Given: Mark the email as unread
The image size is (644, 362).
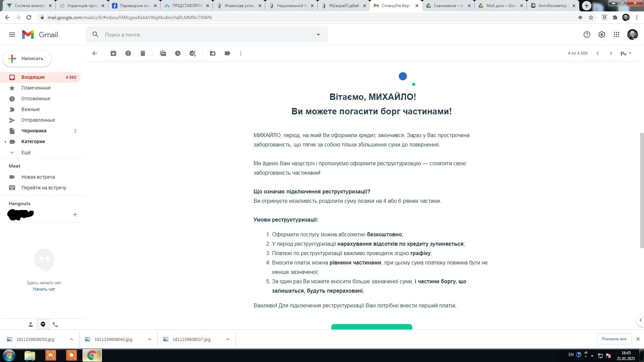Looking at the screenshot, I should (x=163, y=53).
